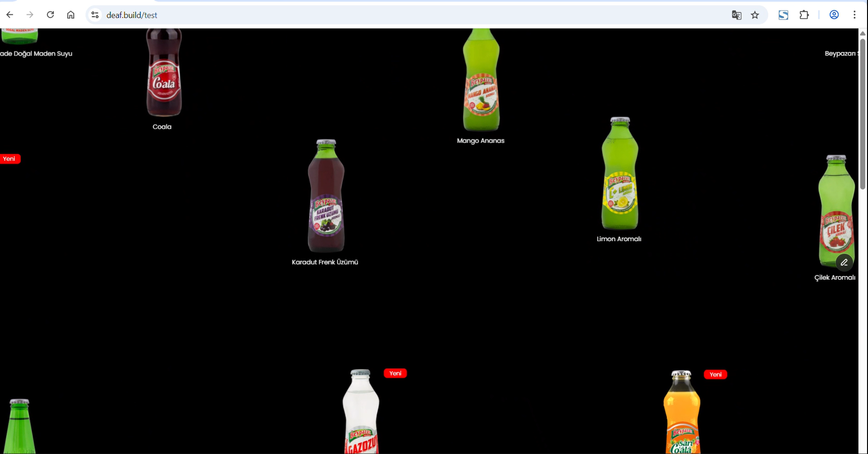This screenshot has width=868, height=454.
Task: Click the browser forward arrow
Action: tap(30, 15)
